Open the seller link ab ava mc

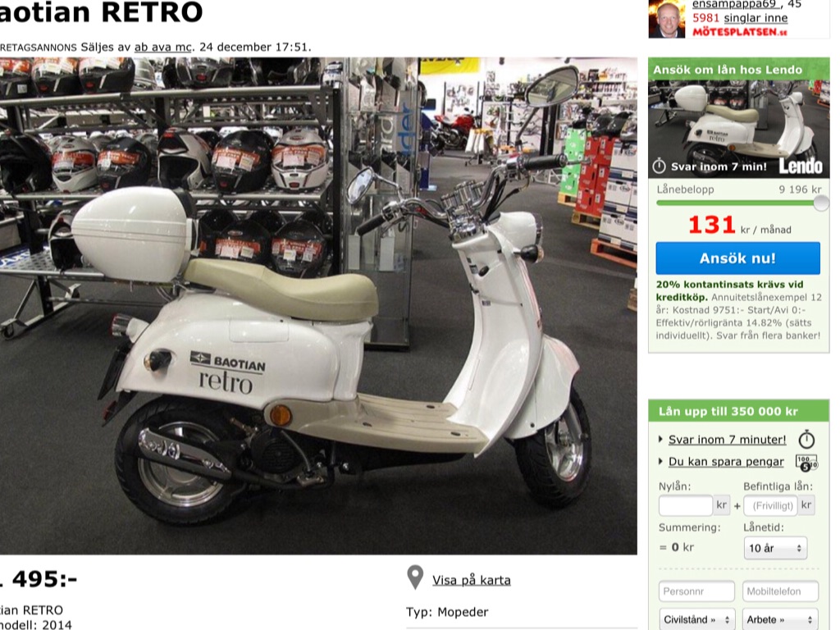(163, 47)
